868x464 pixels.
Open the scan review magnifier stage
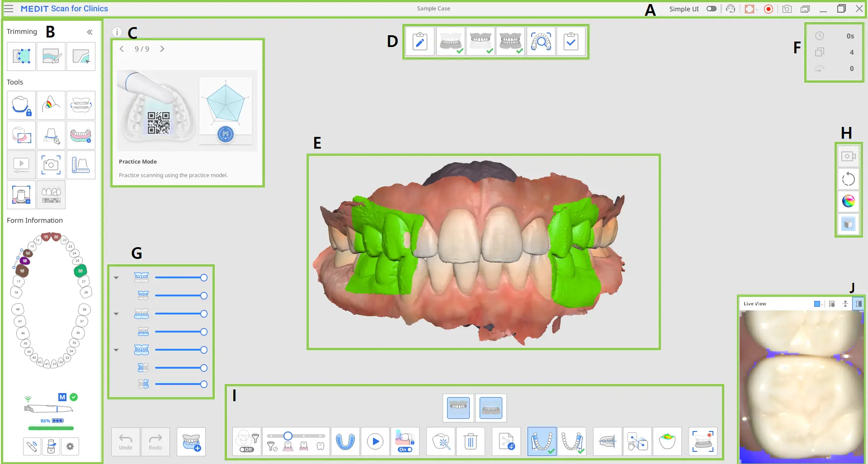click(541, 42)
